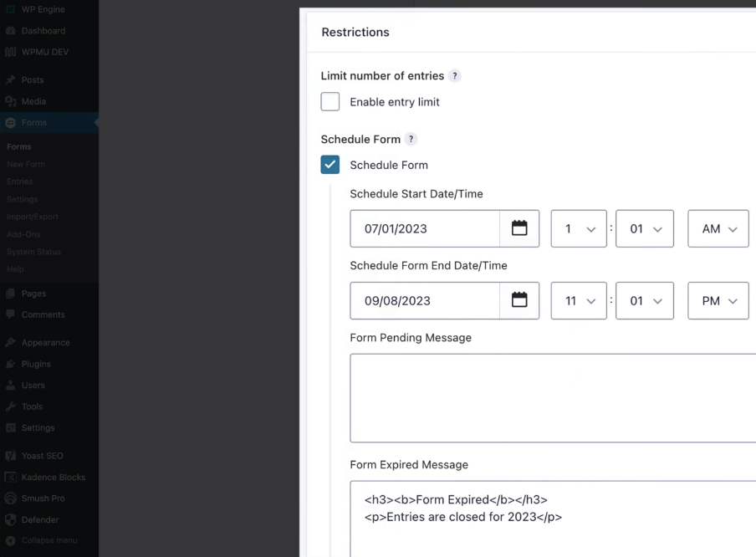756x557 pixels.
Task: Click the Smush Pro sidebar icon
Action: click(x=11, y=498)
